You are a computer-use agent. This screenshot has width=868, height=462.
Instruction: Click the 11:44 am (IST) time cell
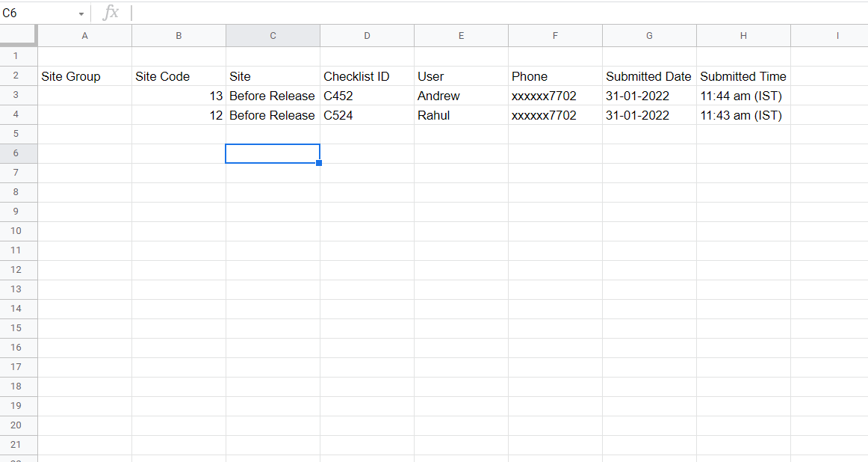(x=743, y=96)
